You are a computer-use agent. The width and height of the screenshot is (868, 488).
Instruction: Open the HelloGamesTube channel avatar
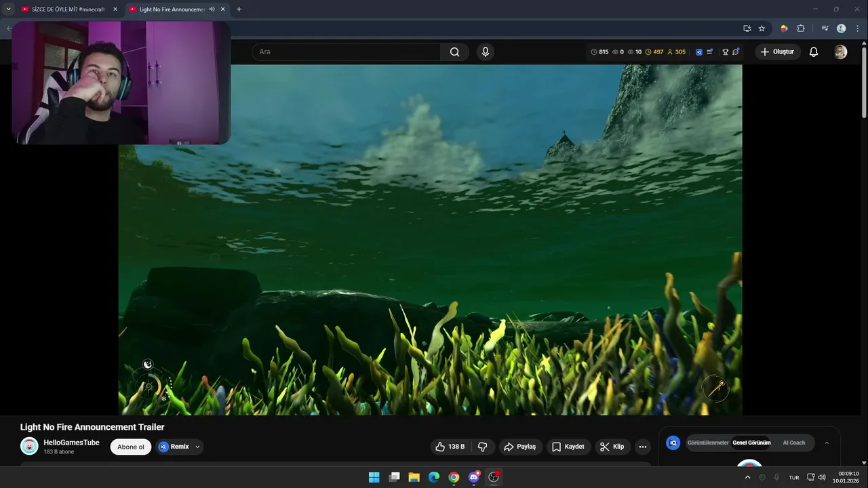29,446
